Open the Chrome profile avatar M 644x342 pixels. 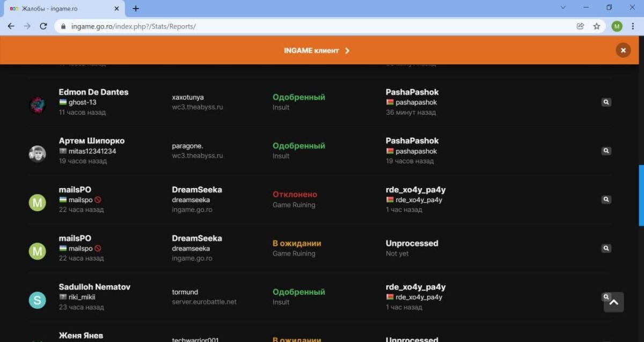617,26
